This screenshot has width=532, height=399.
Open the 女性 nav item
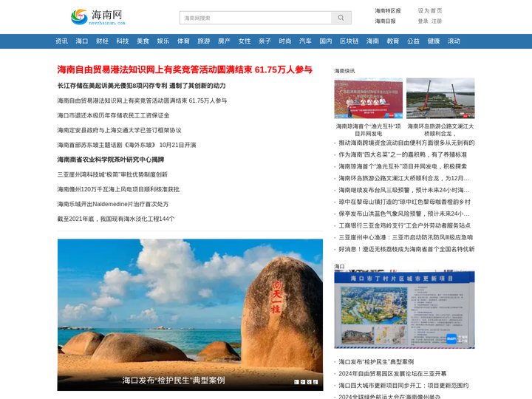[245, 41]
